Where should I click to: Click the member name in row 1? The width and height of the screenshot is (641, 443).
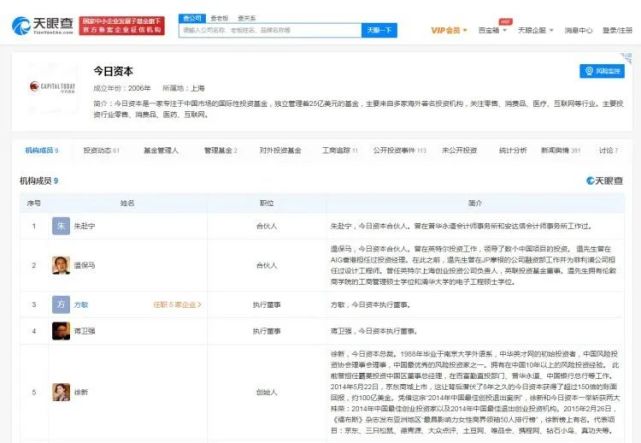pos(84,226)
